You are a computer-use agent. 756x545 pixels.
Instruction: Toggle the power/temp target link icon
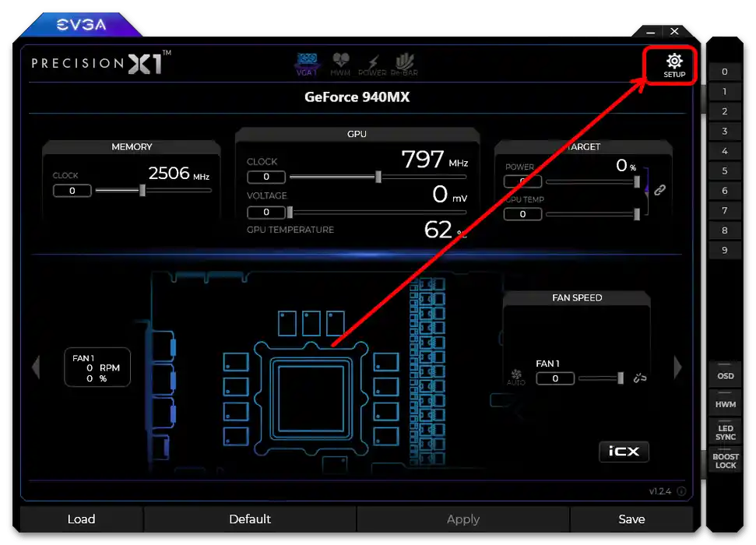pyautogui.click(x=659, y=190)
